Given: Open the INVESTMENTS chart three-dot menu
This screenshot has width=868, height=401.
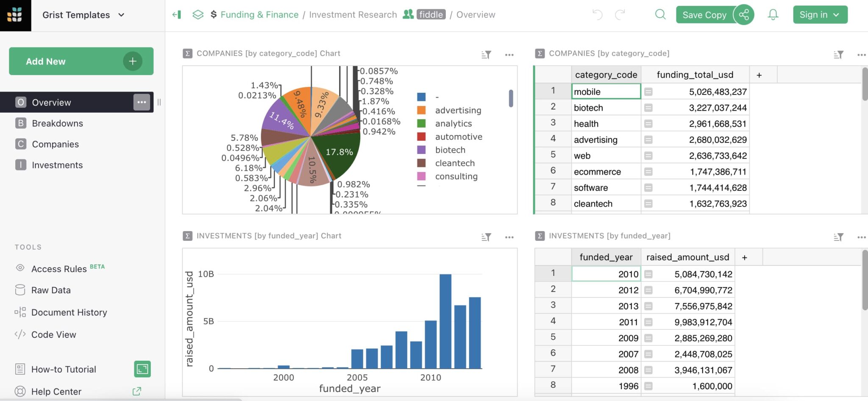Looking at the screenshot, I should click(x=509, y=237).
